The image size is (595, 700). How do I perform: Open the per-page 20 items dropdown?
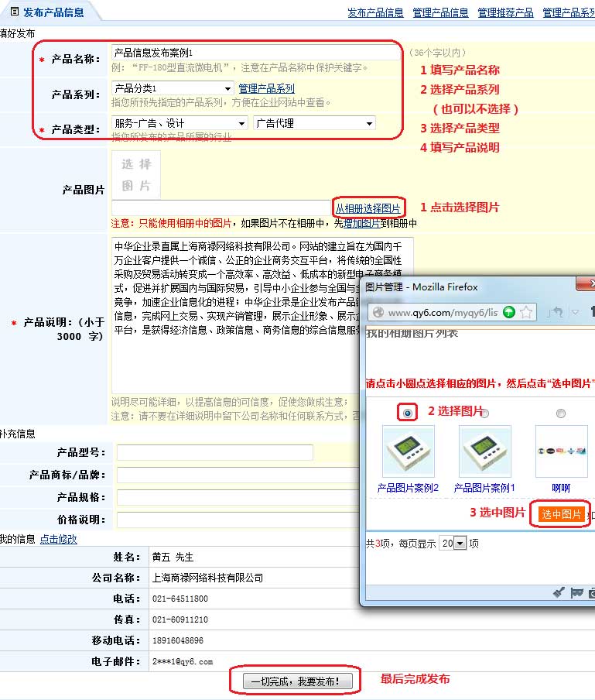(x=453, y=544)
